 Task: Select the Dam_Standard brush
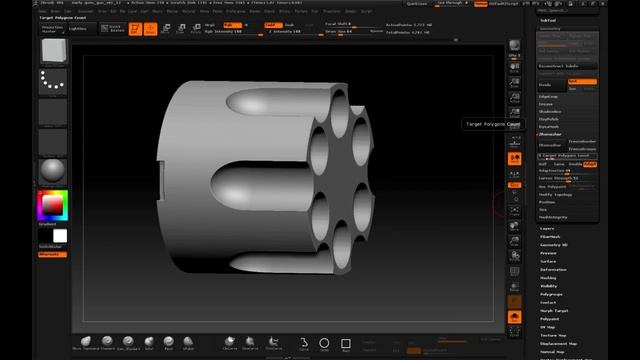pos(128,343)
